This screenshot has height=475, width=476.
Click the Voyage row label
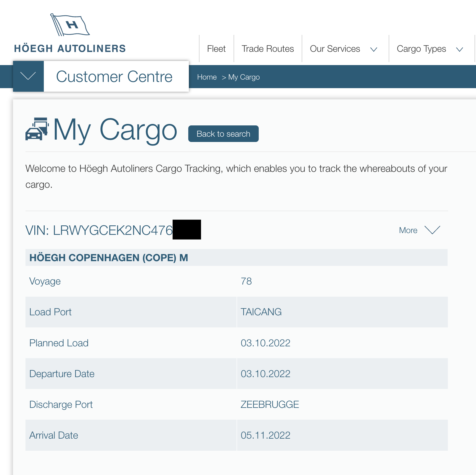click(45, 282)
